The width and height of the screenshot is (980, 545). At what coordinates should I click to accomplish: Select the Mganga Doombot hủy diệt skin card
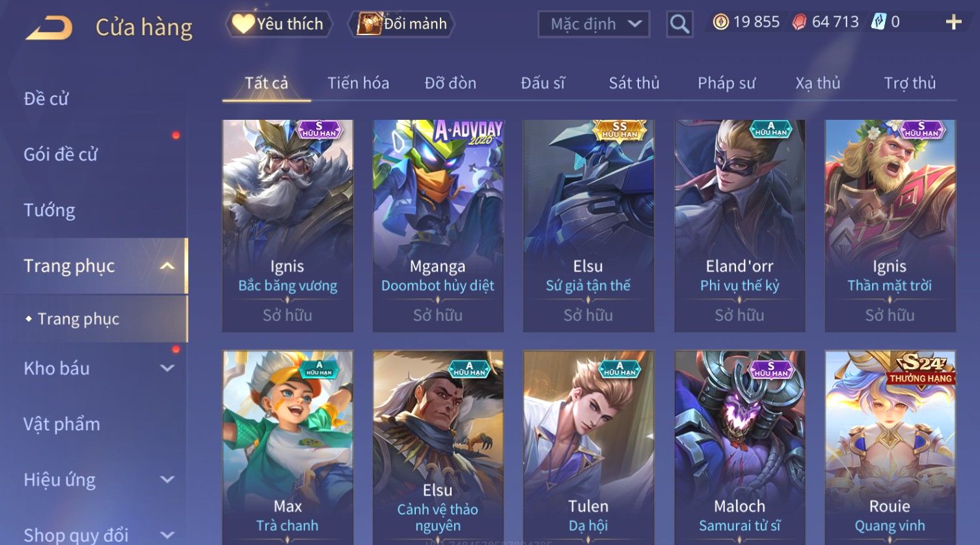tap(438, 225)
